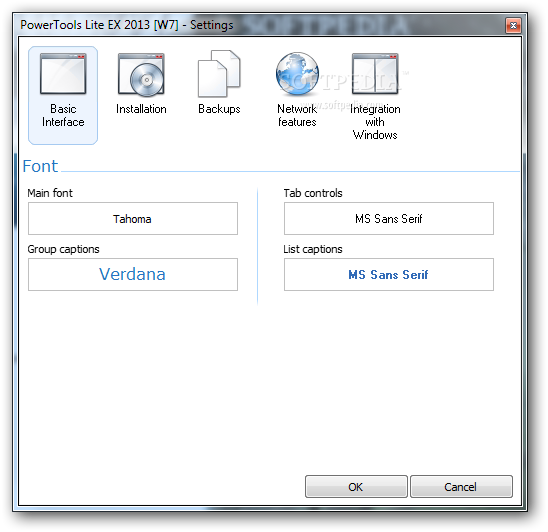Screen dimensions: 548x532
Task: Cancel the settings dialog
Action: click(461, 486)
